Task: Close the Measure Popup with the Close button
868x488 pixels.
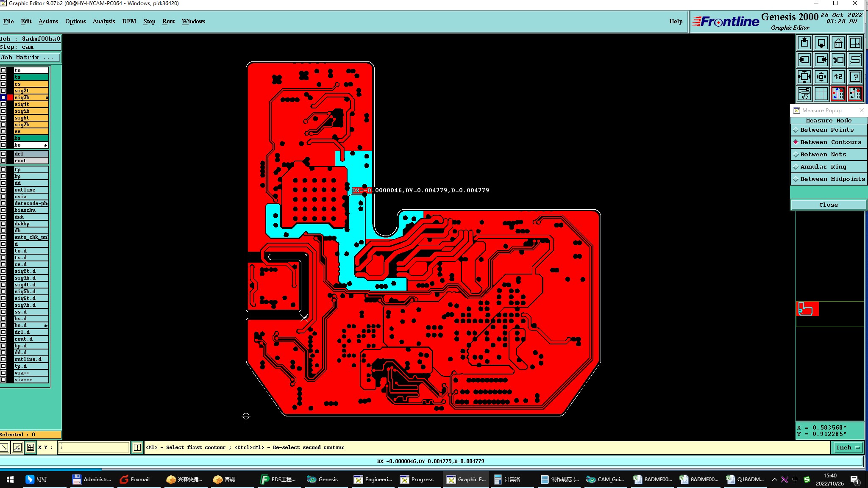Action: click(829, 205)
